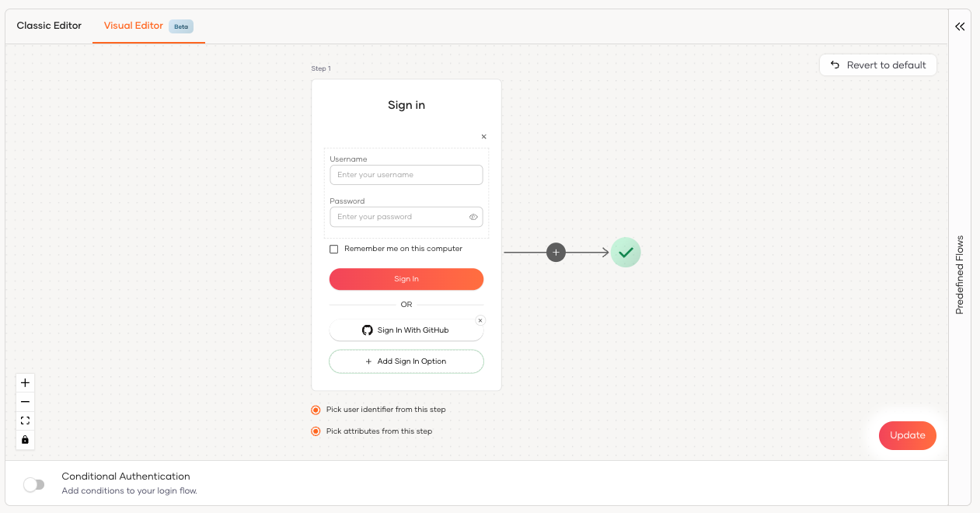Select the green checkmark completion node
Image resolution: width=980 pixels, height=513 pixels.
click(625, 252)
